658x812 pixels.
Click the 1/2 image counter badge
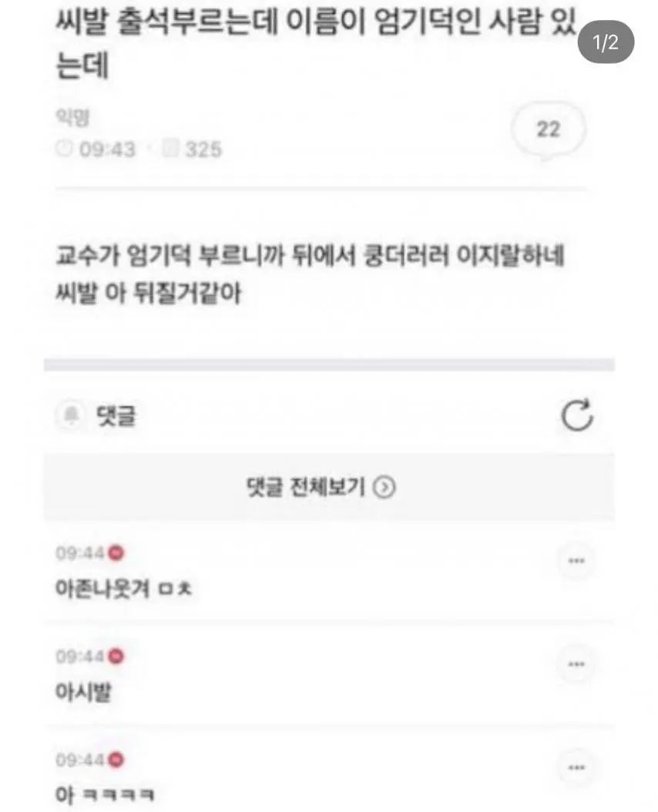click(606, 42)
